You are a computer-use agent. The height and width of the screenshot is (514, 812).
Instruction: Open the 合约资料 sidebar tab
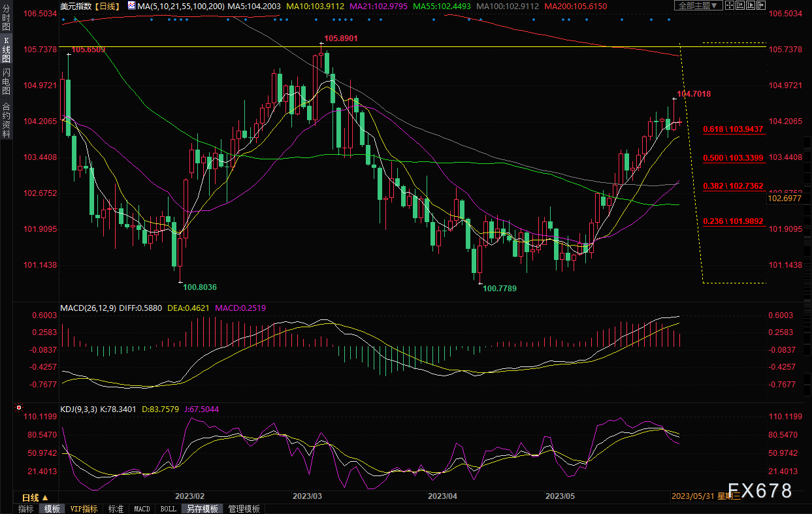[x=6, y=120]
